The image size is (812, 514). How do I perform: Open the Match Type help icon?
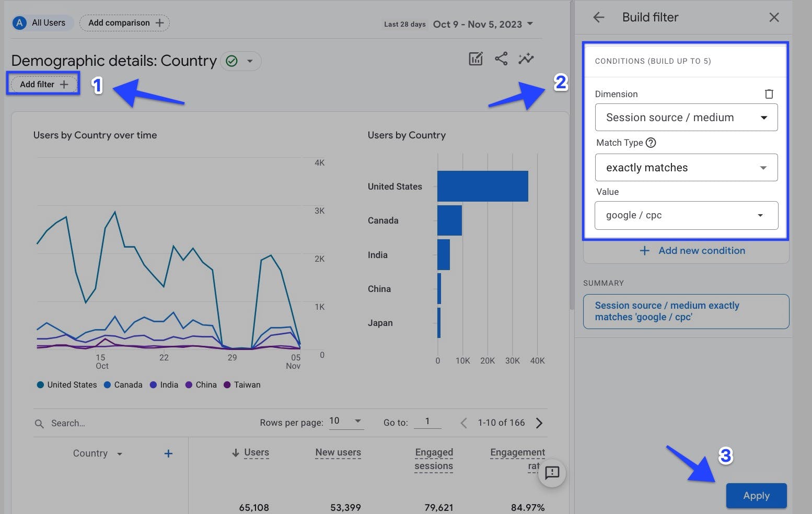click(x=651, y=142)
